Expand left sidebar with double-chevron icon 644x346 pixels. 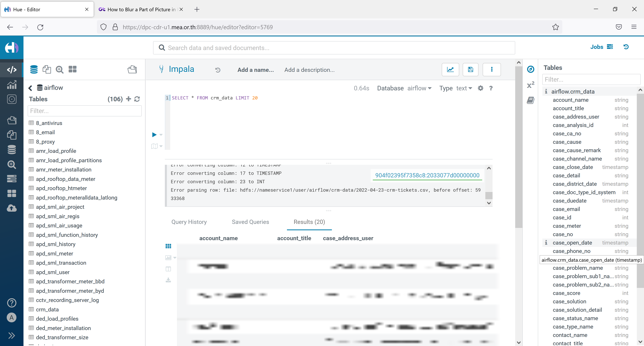(12, 335)
